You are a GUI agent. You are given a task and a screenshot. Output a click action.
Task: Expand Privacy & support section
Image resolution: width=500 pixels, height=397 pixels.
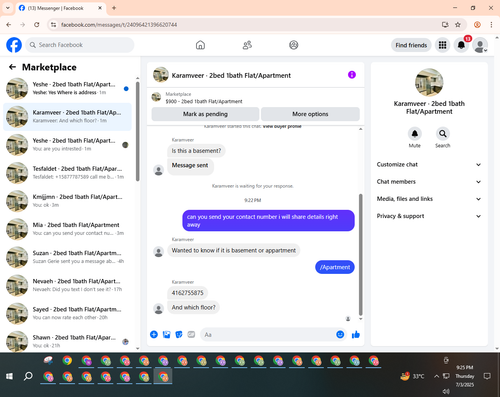(x=429, y=216)
